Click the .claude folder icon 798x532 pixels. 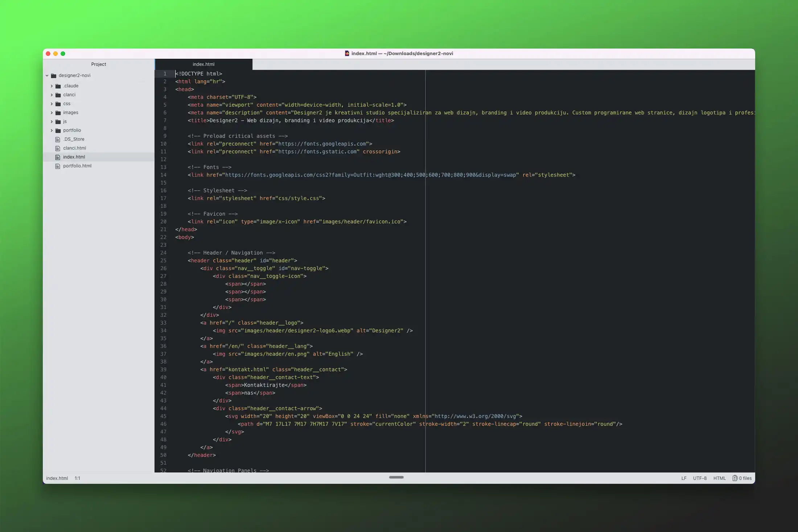tap(58, 86)
